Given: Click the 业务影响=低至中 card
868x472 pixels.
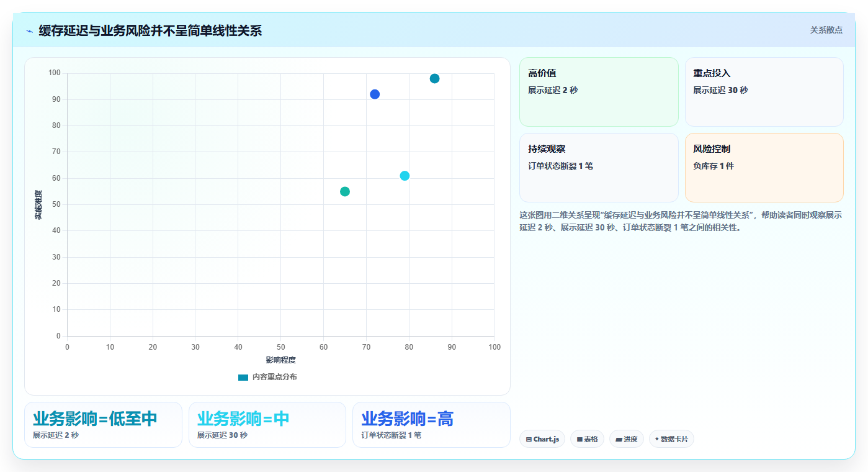Looking at the screenshot, I should 103,425.
